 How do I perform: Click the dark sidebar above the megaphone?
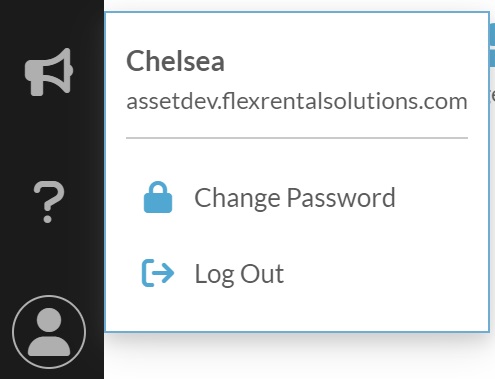[x=52, y=23]
